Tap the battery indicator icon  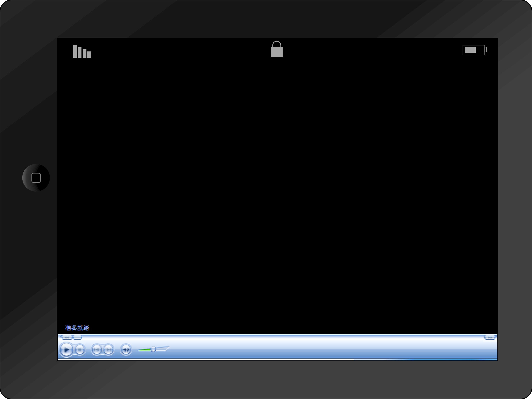[474, 50]
